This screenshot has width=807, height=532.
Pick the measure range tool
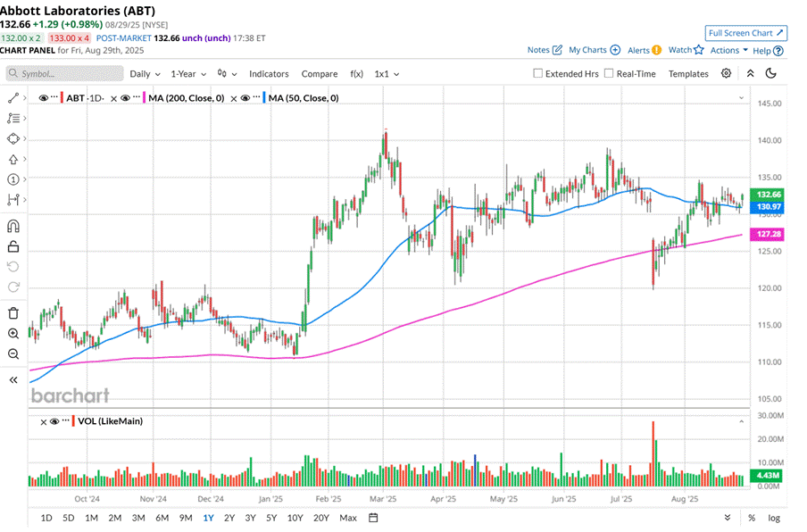pos(13,200)
